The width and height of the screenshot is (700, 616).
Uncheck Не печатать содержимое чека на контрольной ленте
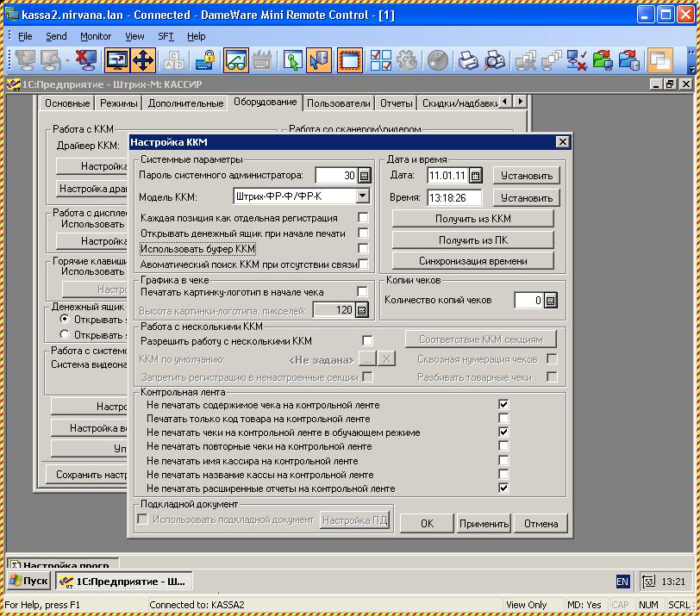(x=503, y=404)
